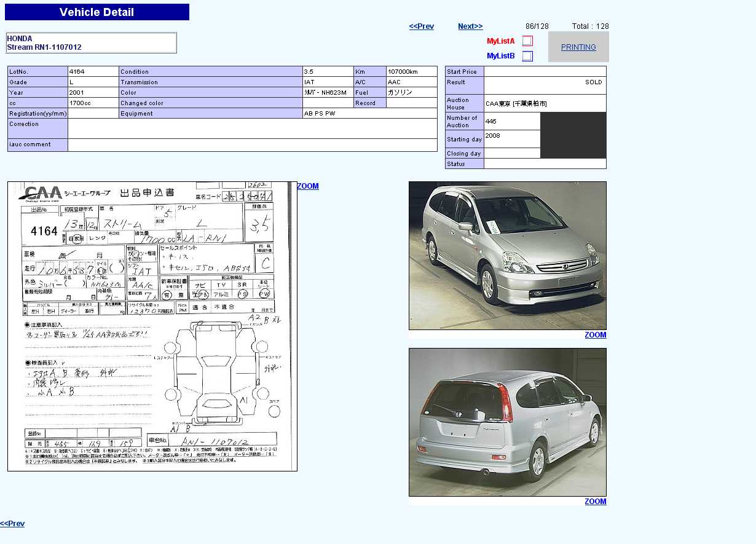Click the Status label
Screen dimensions: 756x544
pyautogui.click(x=456, y=164)
